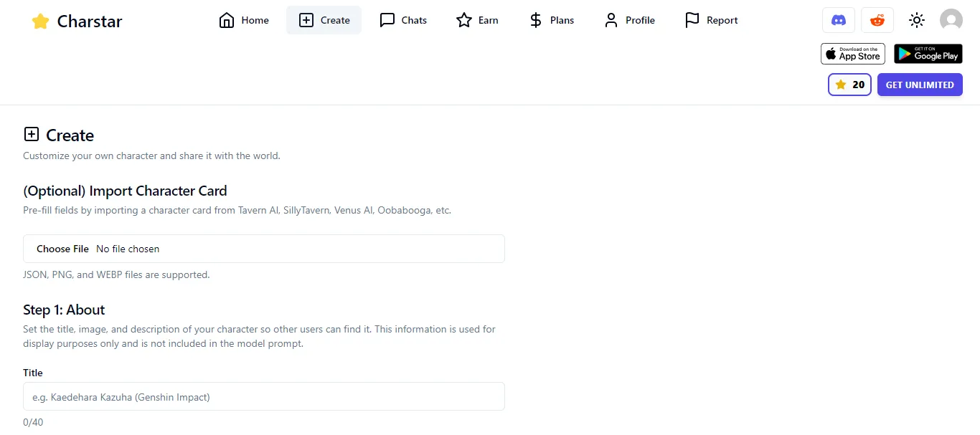Open the Plans pricing page
The width and height of the screenshot is (980, 435).
coord(551,20)
